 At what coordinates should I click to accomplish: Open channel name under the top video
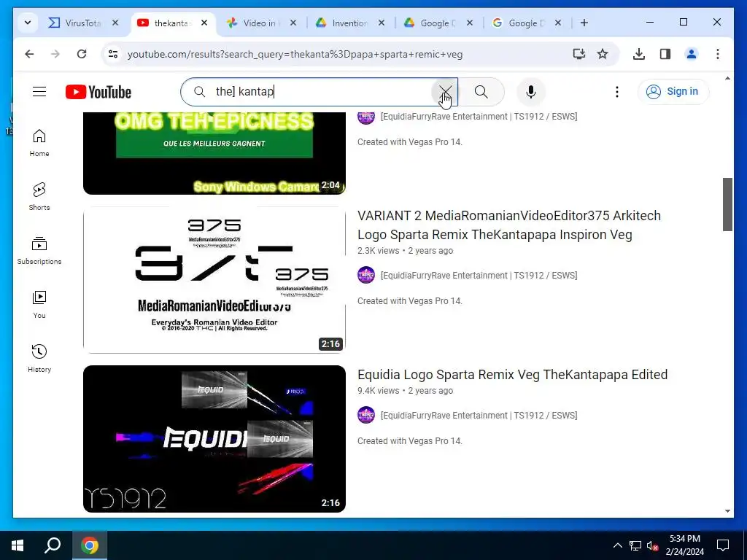[x=479, y=117]
